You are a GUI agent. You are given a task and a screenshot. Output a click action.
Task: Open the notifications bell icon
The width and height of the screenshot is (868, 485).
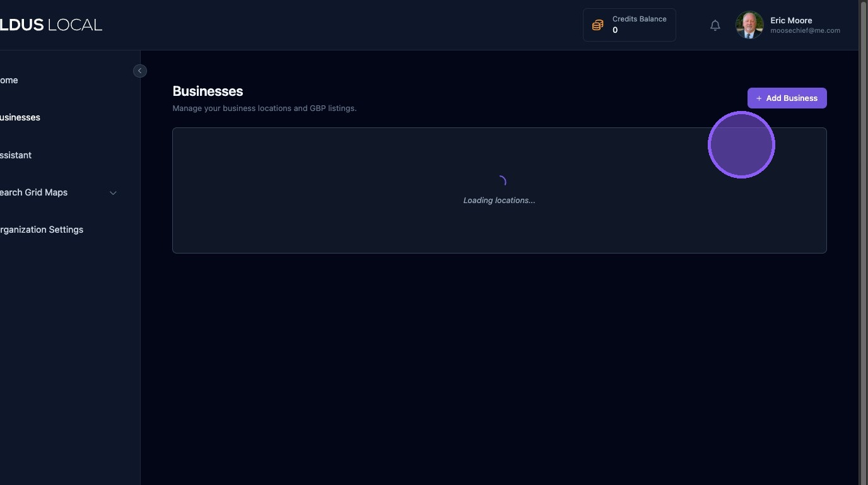(x=715, y=25)
